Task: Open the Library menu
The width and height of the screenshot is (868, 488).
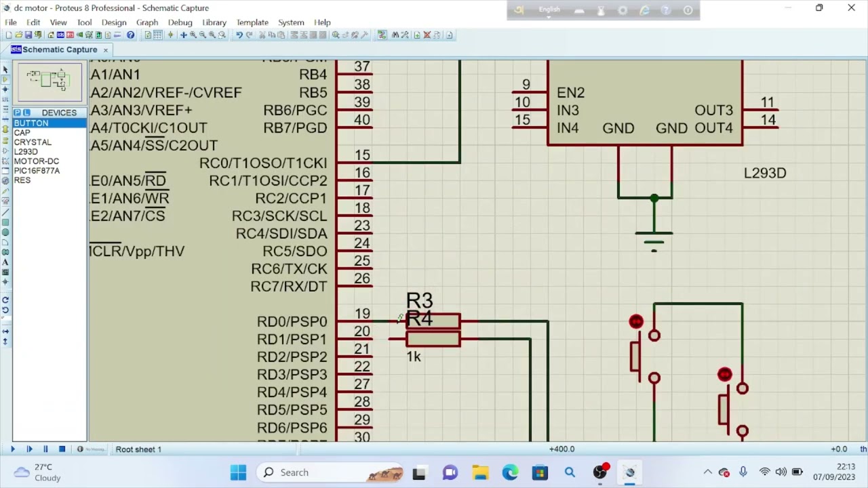Action: tap(214, 22)
